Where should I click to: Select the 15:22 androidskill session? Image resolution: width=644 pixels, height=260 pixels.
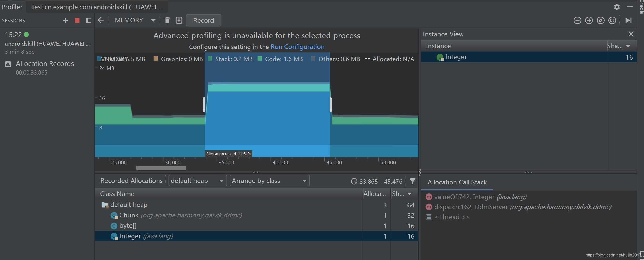[47, 43]
